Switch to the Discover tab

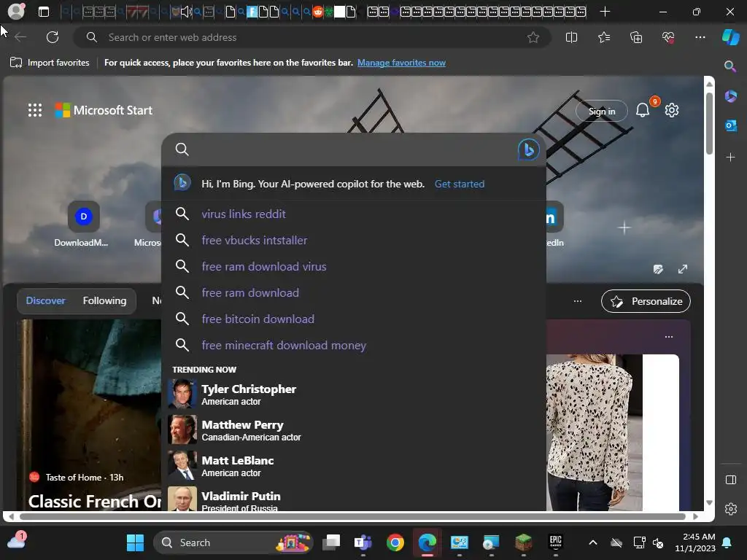pyautogui.click(x=45, y=300)
